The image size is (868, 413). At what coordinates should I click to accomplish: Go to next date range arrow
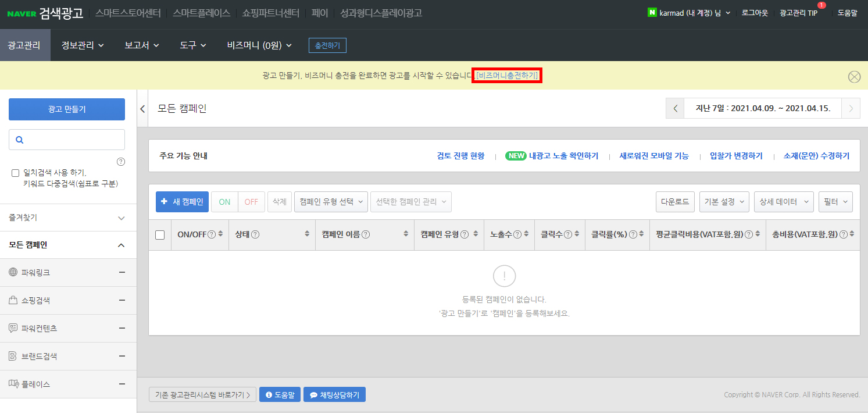(x=851, y=108)
